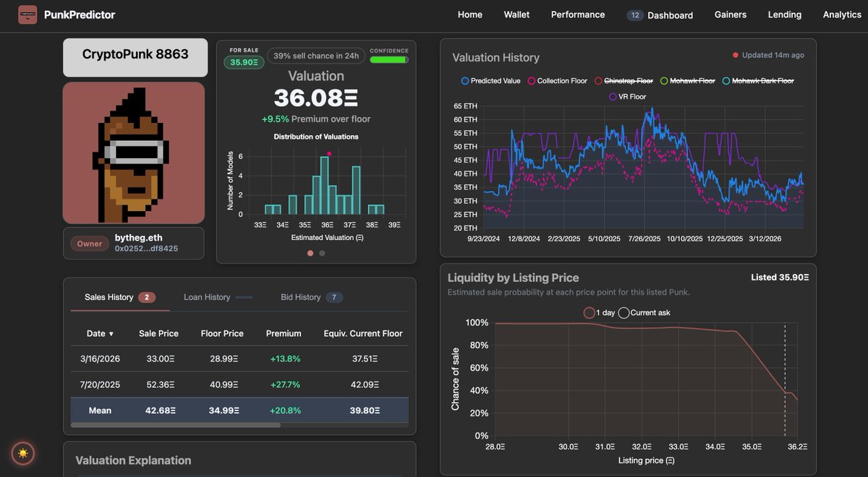Toggle the sun theme button
868x477 pixels.
[x=23, y=453]
